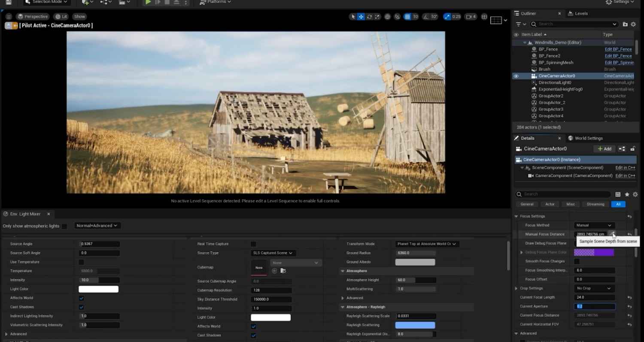Toggle surface snapping icon in viewport
This screenshot has width=644, height=342.
click(397, 17)
